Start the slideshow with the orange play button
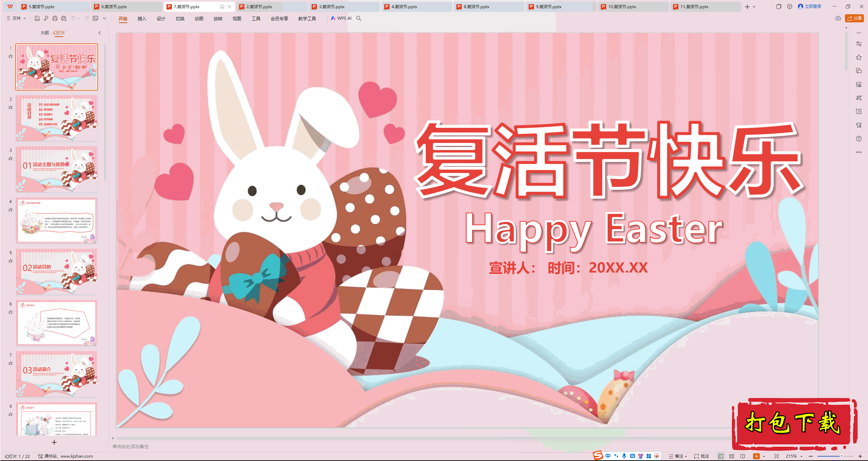The width and height of the screenshot is (868, 461). (x=756, y=456)
